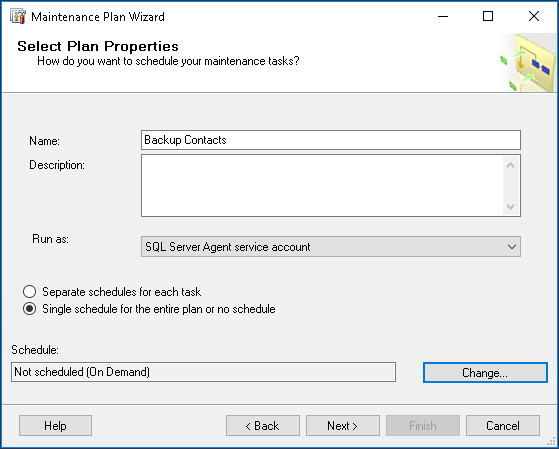Cancel the Maintenance Plan Wizard
The width and height of the screenshot is (559, 449).
[503, 425]
